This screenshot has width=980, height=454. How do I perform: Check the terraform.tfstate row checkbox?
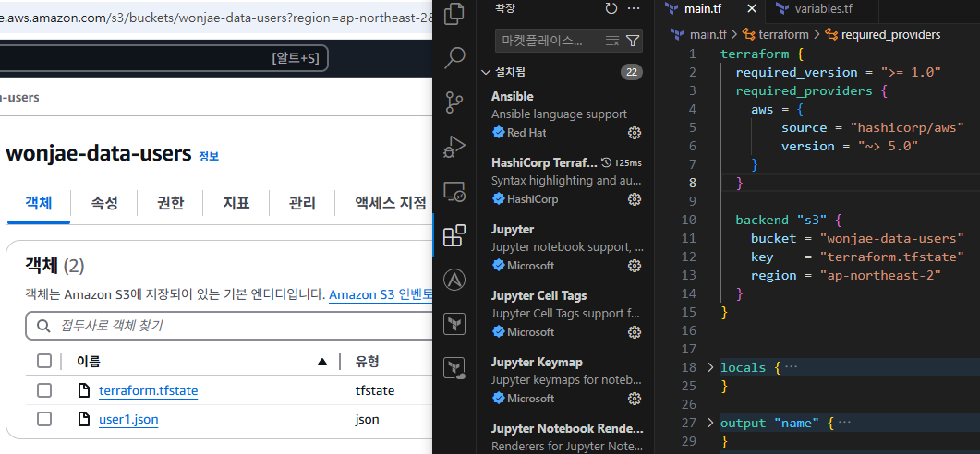pyautogui.click(x=44, y=391)
